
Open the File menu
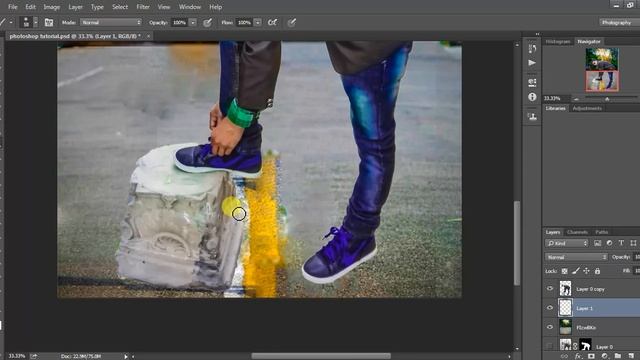(13, 7)
